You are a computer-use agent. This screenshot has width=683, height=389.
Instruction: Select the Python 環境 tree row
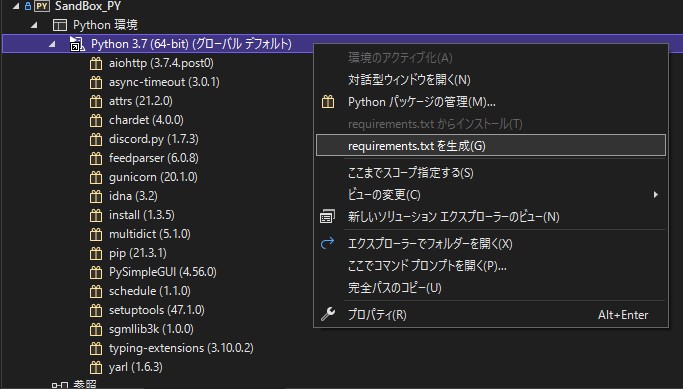tap(105, 25)
